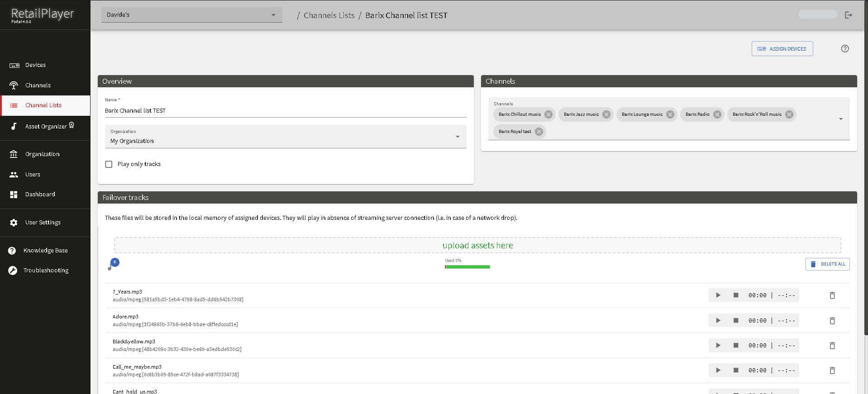The width and height of the screenshot is (868, 394).
Task: Open Asset Organizer in sidebar
Action: click(x=46, y=127)
